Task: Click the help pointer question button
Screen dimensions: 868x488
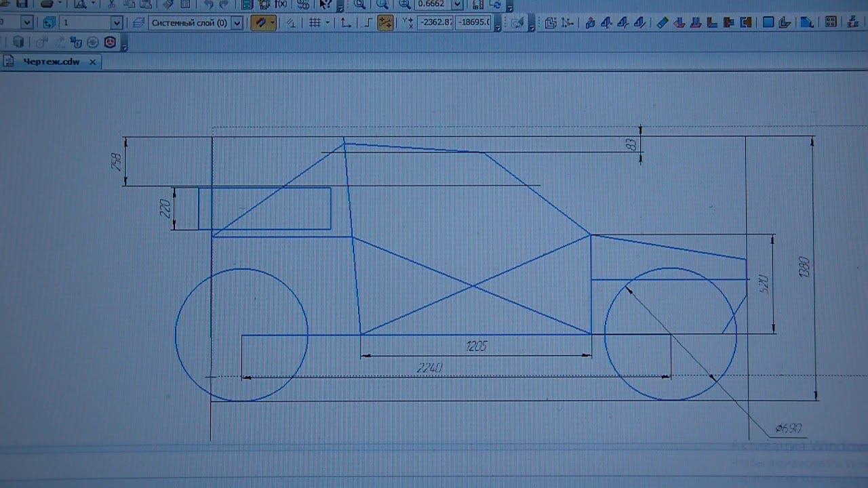Action: pos(325,4)
